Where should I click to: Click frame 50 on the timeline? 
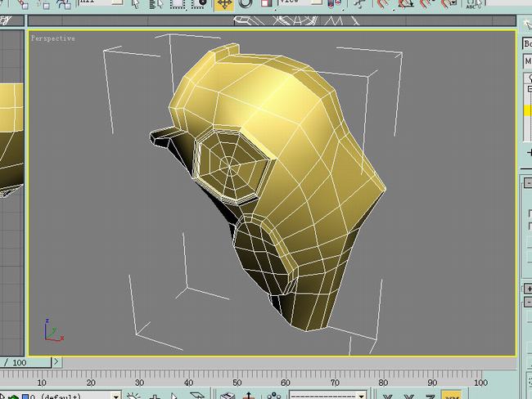(237, 383)
